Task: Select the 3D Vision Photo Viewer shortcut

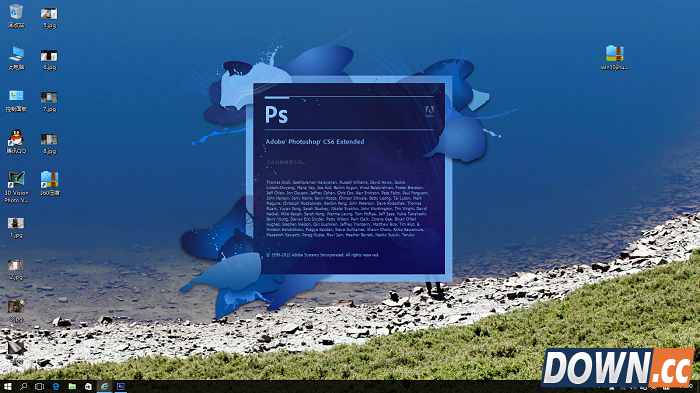Action: [16, 187]
